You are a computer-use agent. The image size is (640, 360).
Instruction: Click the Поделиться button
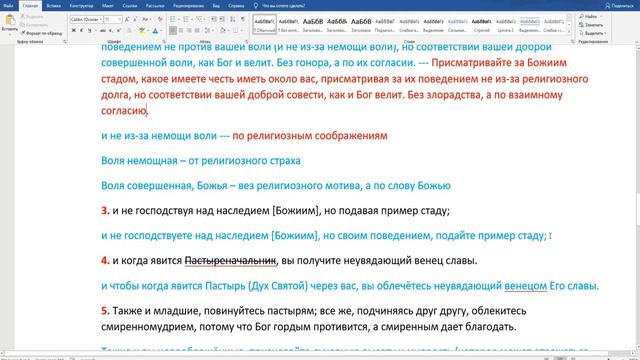[620, 6]
